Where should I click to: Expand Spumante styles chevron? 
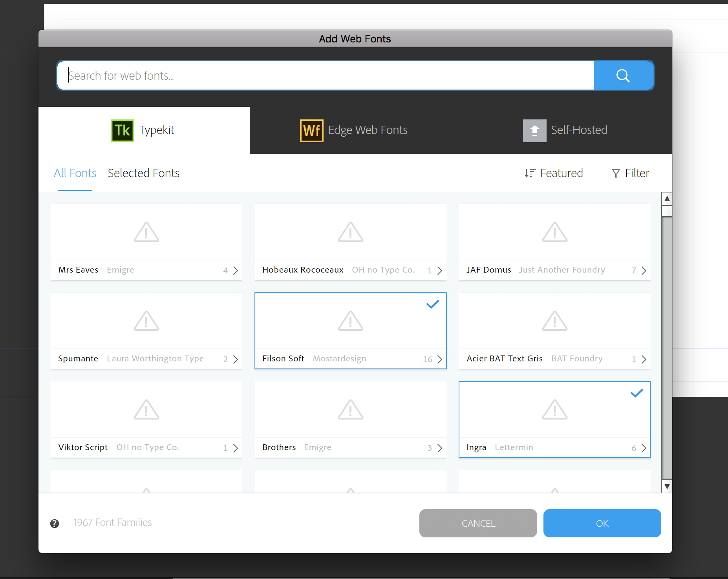point(236,359)
